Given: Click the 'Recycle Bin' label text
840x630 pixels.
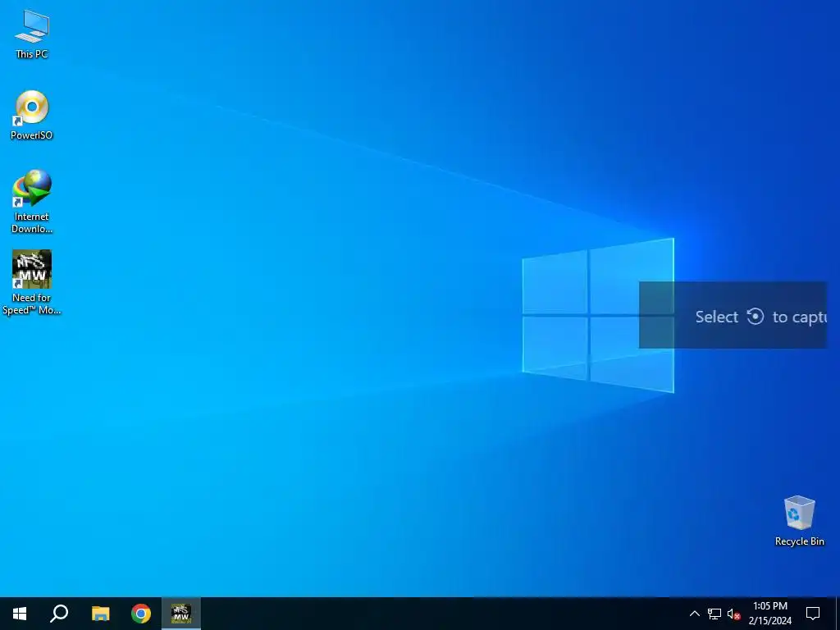Looking at the screenshot, I should click(799, 541).
